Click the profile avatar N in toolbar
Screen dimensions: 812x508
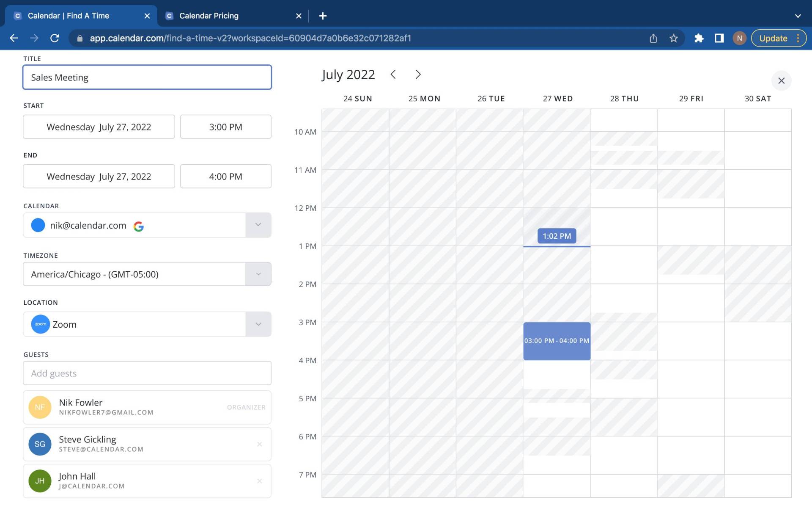click(x=739, y=38)
